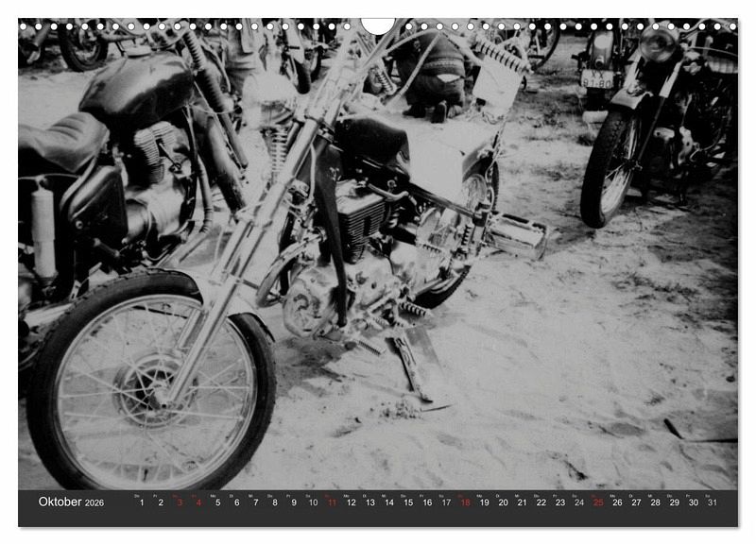The height and width of the screenshot is (545, 756).
Task: Select day 7 in the calendar strip
Action: [x=255, y=502]
